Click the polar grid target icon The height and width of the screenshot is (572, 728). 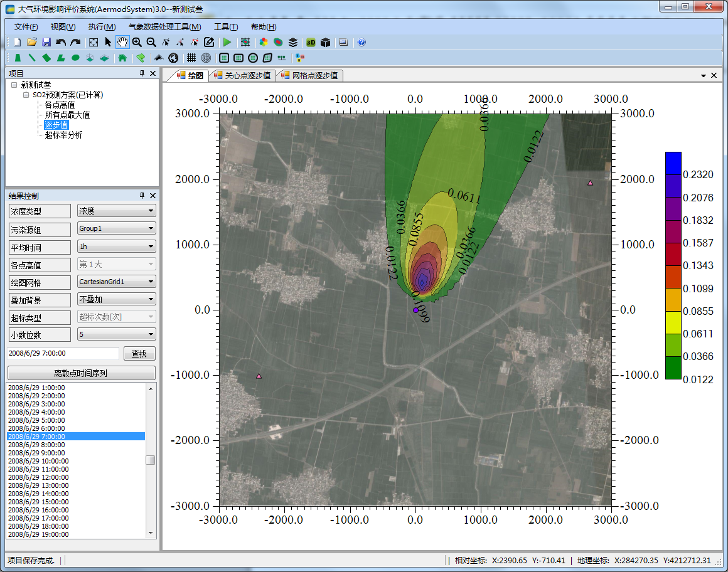click(206, 58)
